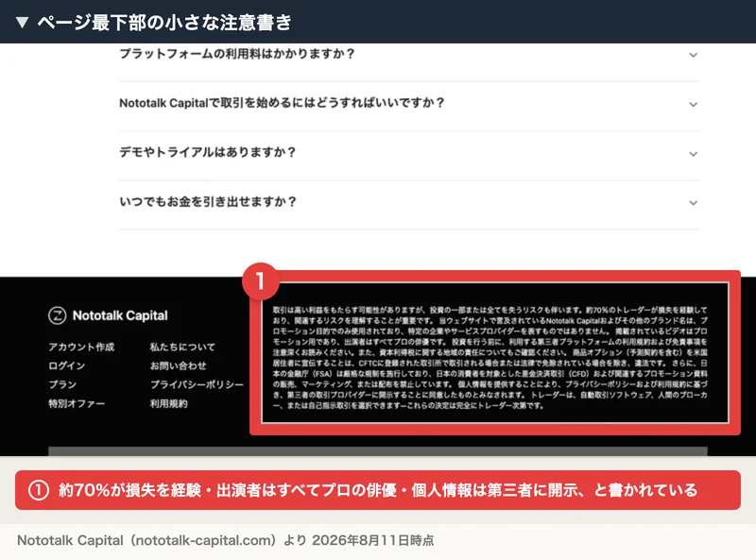Click the header title ページ最下部の小さな注意書き
Viewport: 756px width, 560px height.
164,22
